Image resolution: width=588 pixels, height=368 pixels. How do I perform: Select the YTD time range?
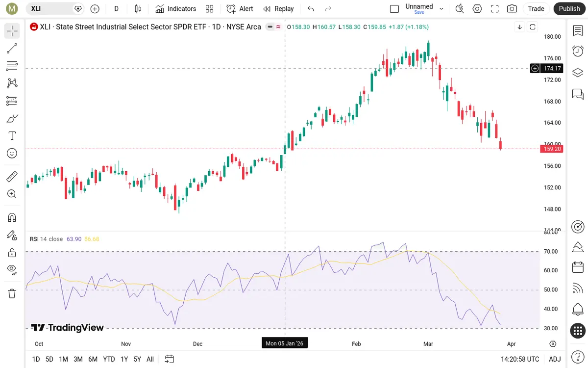[x=109, y=359]
